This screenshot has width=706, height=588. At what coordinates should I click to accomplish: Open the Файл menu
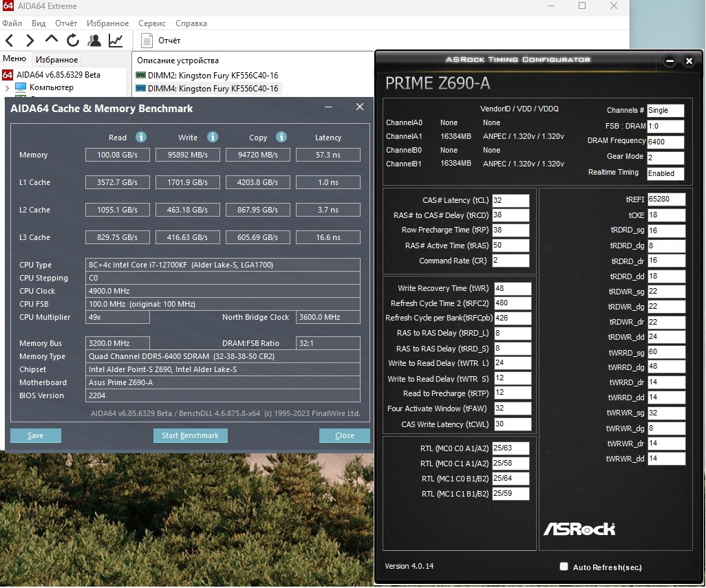(12, 23)
